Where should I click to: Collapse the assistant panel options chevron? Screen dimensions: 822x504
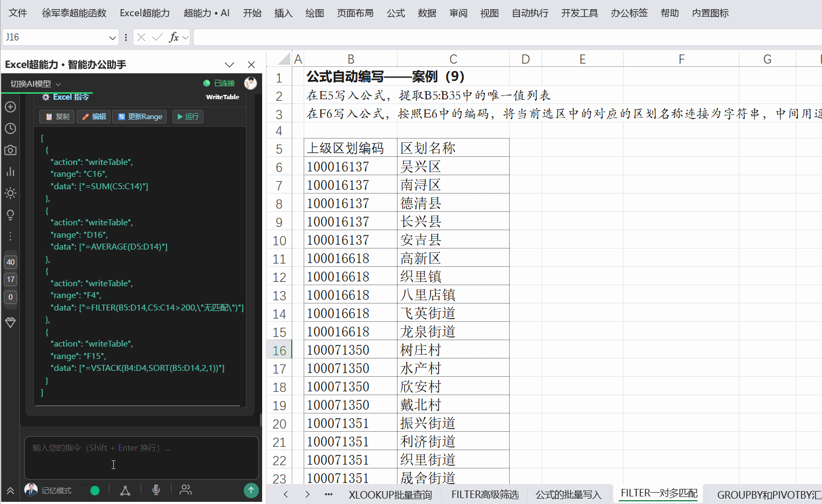tap(229, 65)
